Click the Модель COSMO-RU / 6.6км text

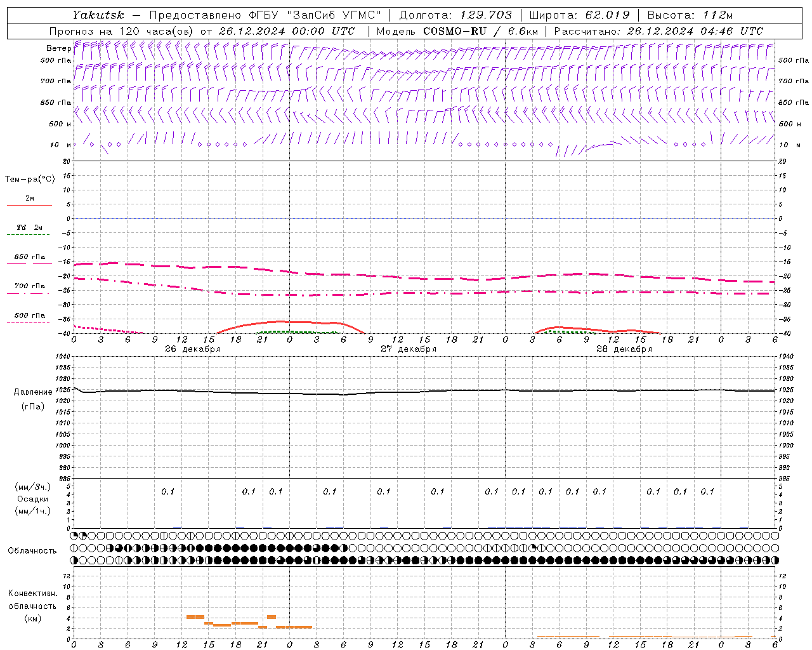click(x=457, y=31)
